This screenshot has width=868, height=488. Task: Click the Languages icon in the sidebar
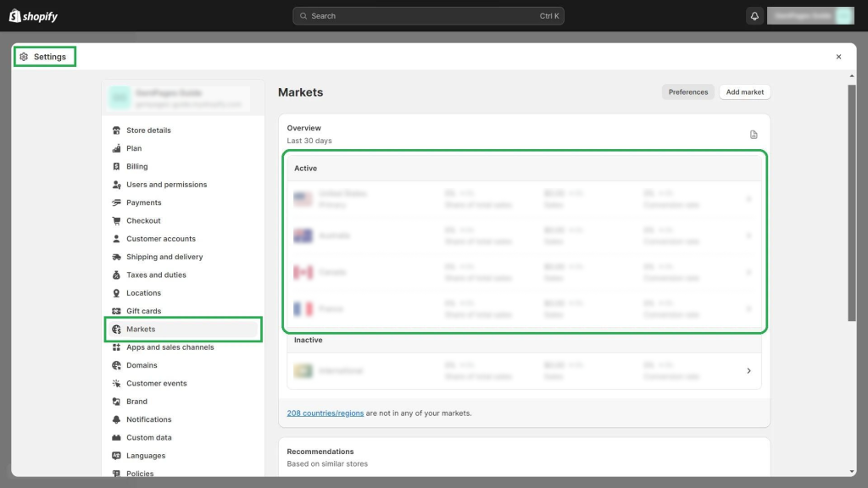(116, 455)
